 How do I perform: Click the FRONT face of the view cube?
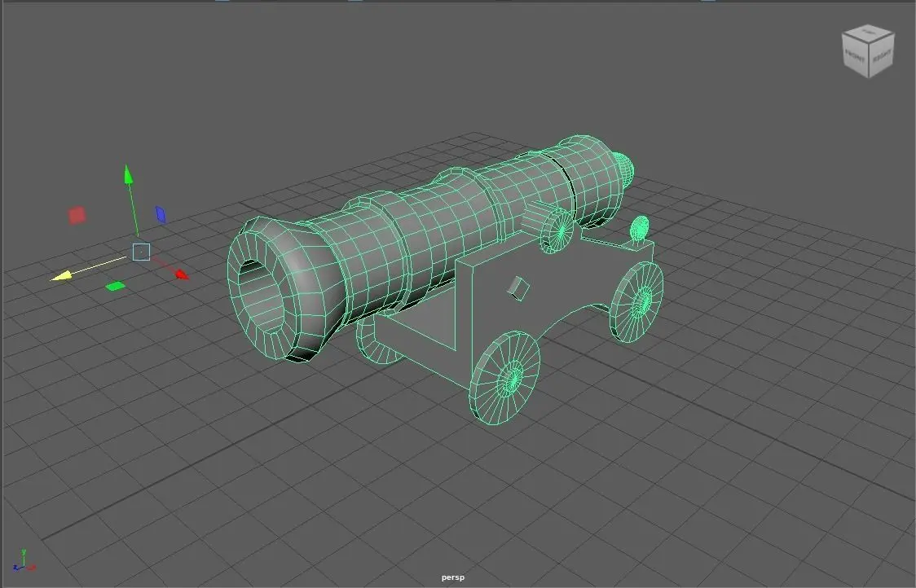click(855, 57)
